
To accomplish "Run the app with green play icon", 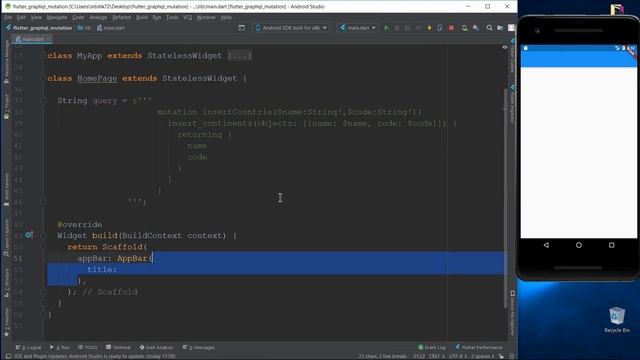I will [387, 28].
